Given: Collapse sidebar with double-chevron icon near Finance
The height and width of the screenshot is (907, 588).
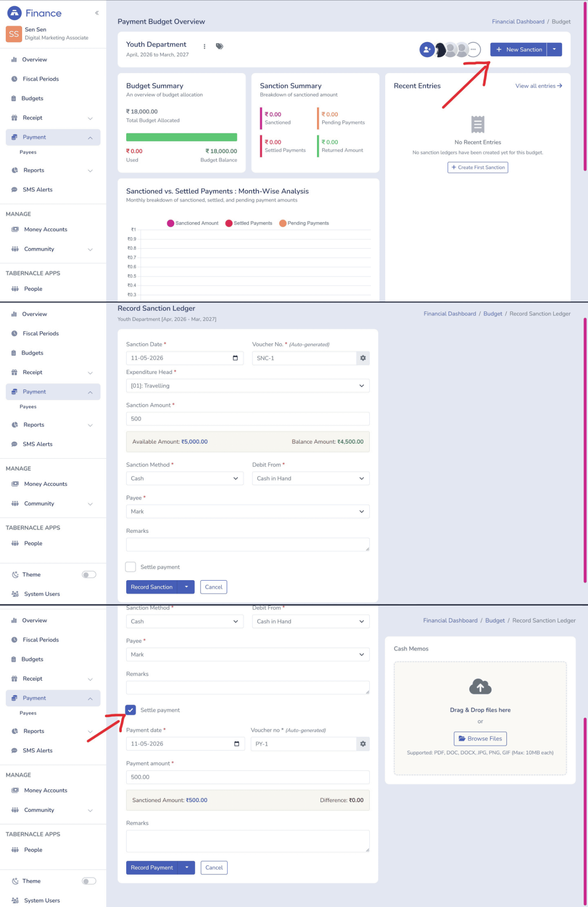Looking at the screenshot, I should pos(97,13).
